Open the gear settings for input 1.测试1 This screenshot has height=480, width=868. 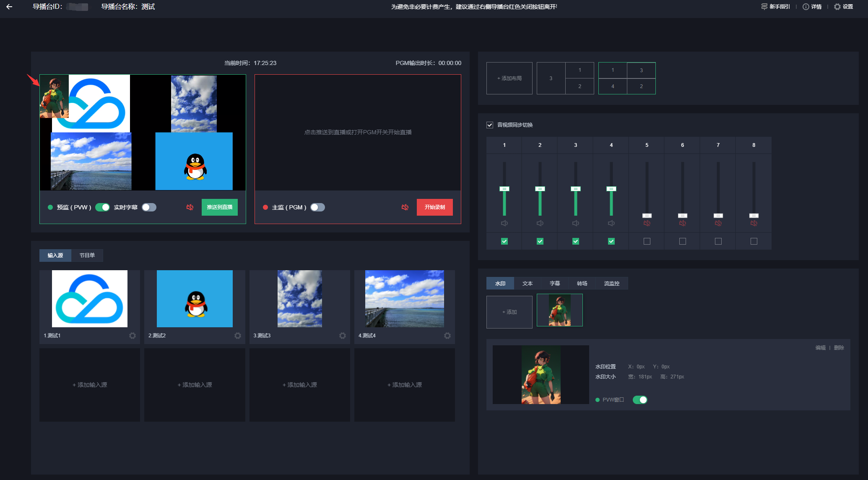133,336
